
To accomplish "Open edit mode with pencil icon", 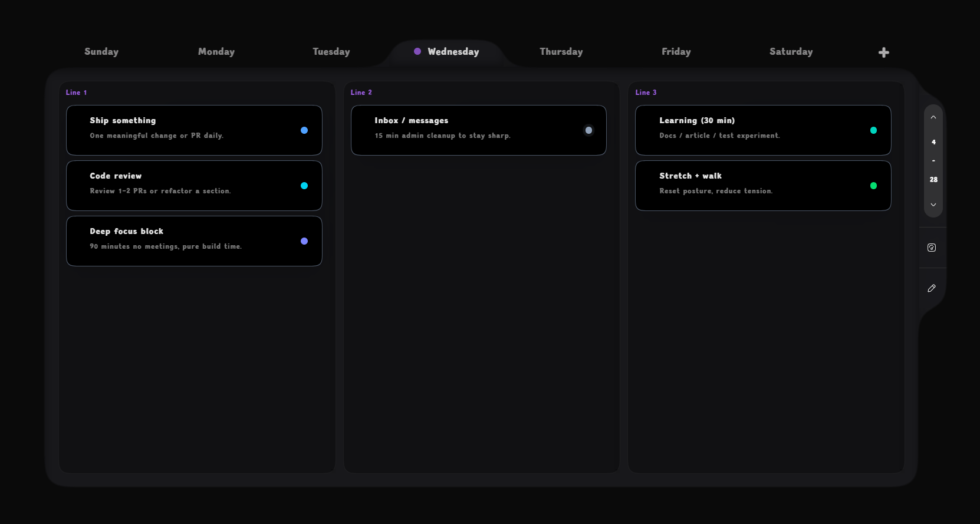I will (932, 288).
